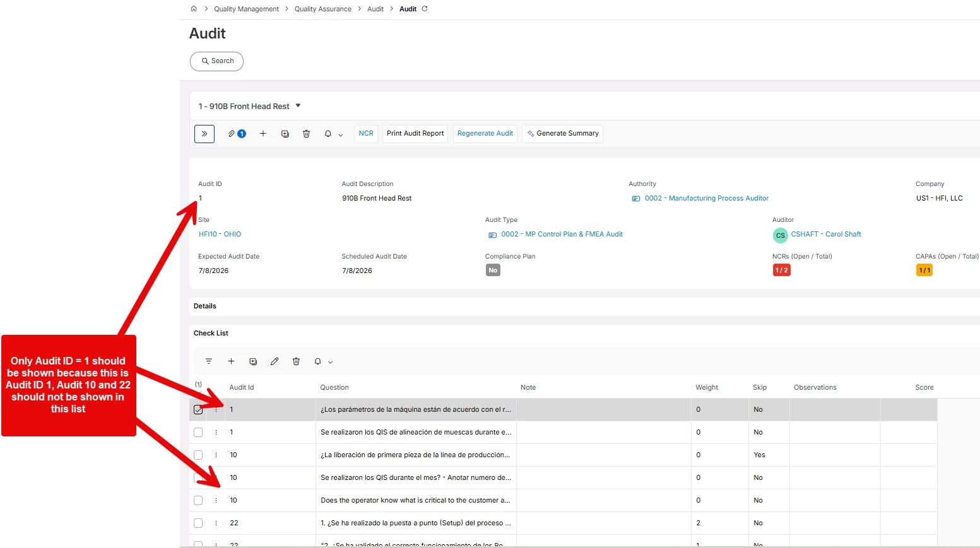Duplicate the audit using header copy icon
The image size is (980, 548).
(285, 134)
